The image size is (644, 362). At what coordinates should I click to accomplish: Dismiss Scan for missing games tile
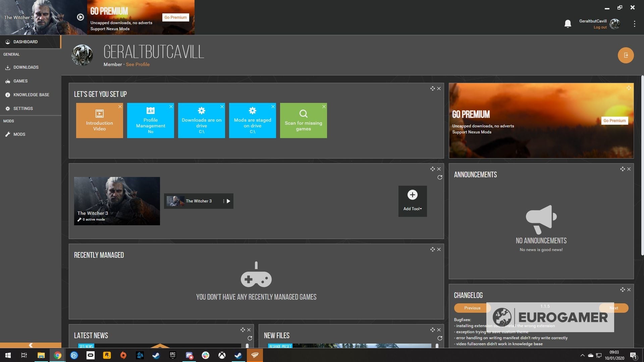(x=324, y=107)
